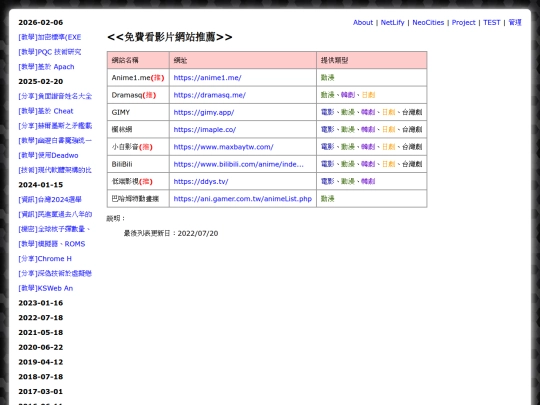Click the 巴哈姆特動畫瘋 name cell
The height and width of the screenshot is (405, 540).
coord(138,199)
